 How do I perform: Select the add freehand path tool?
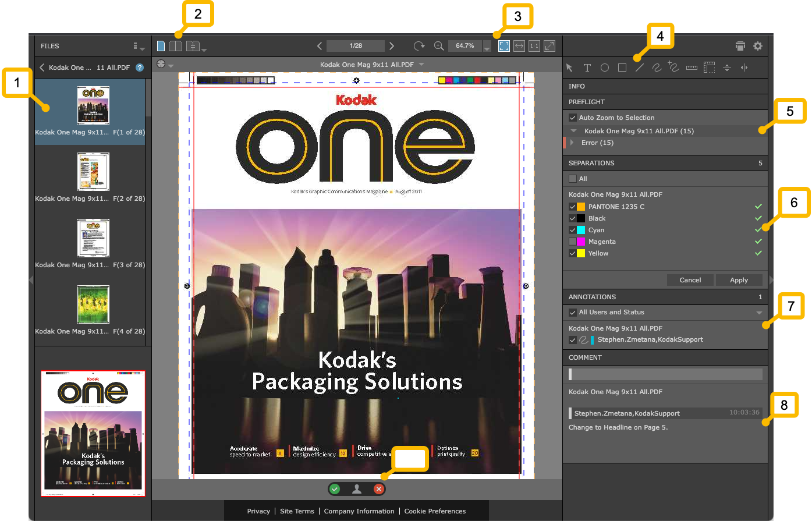pos(673,67)
